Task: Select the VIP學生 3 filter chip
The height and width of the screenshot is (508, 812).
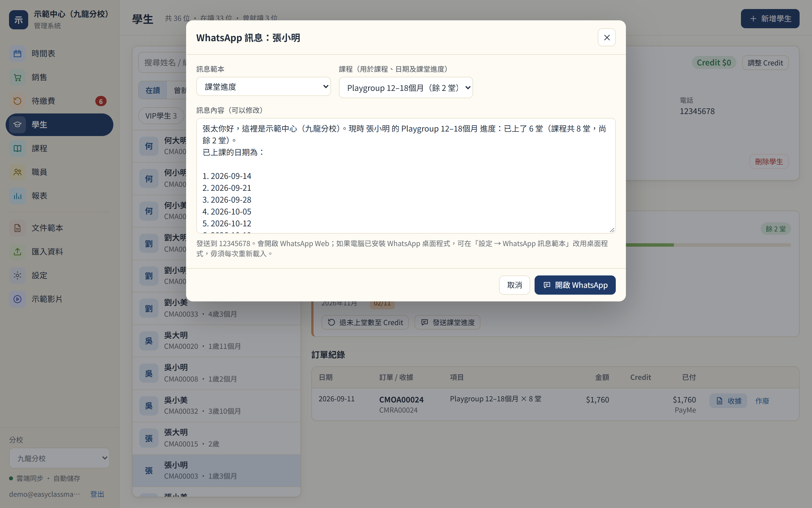Action: (x=161, y=116)
